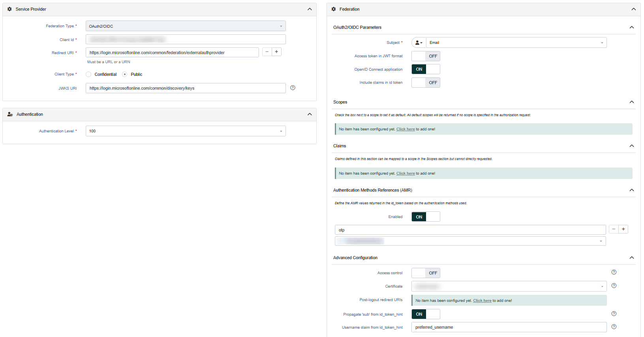This screenshot has height=337, width=644.
Task: Open the JWKS URI help icon
Action: pos(293,88)
